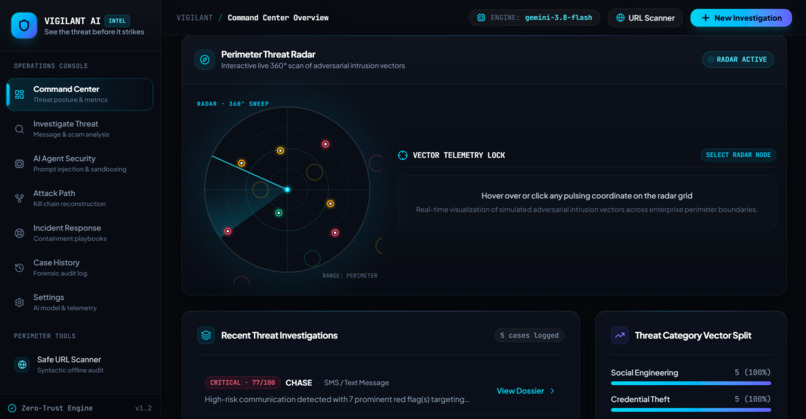Open Command Center in sidebar
This screenshot has height=419, width=806.
tap(80, 94)
